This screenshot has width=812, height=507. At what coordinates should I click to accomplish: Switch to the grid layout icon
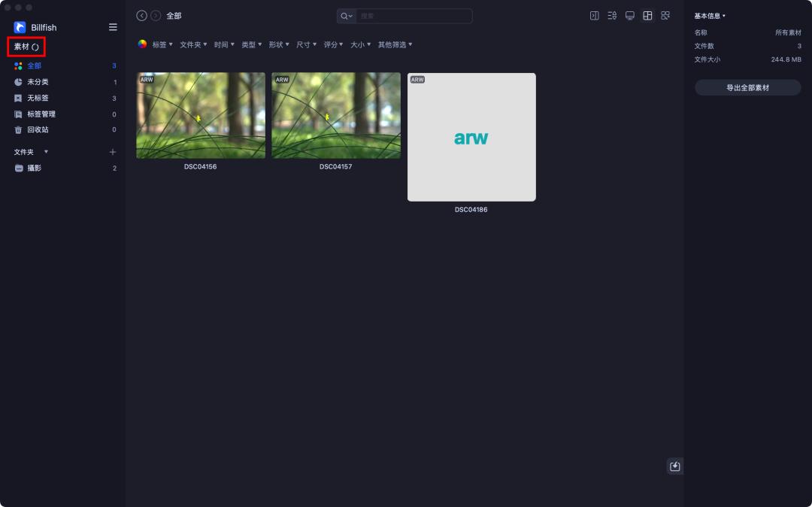click(x=647, y=16)
